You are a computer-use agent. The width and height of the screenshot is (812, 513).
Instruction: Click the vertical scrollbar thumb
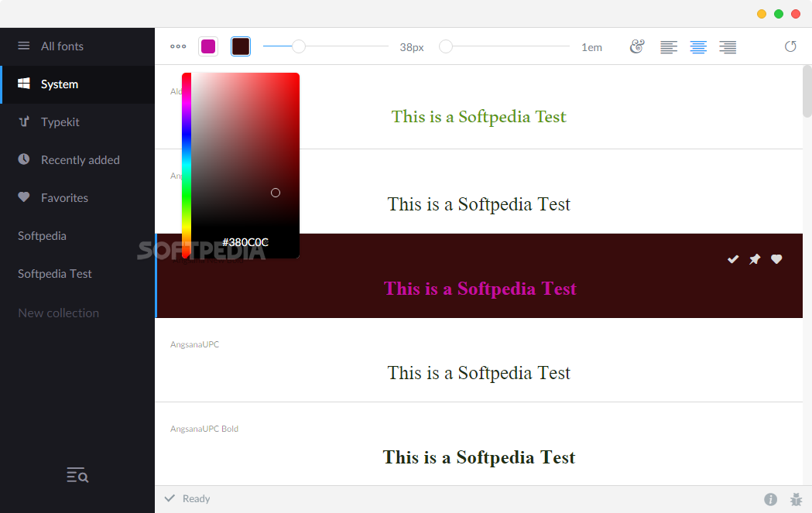pyautogui.click(x=807, y=91)
